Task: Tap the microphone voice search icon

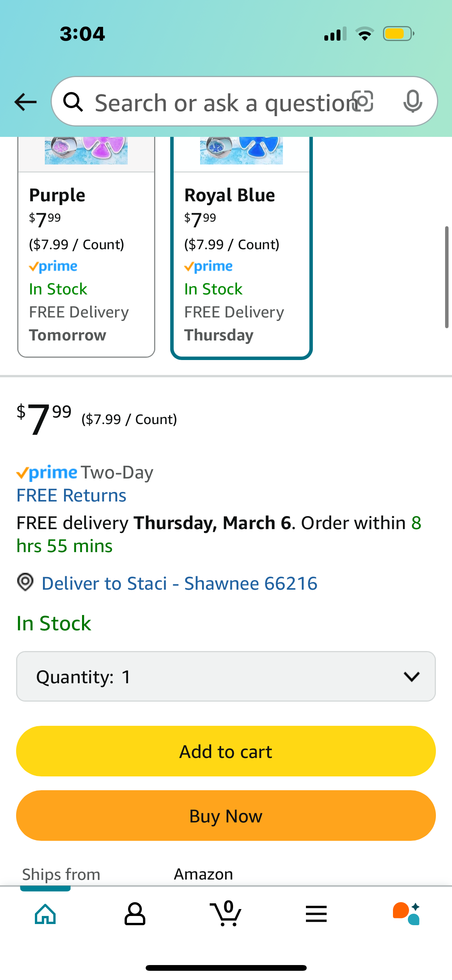Action: point(413,102)
